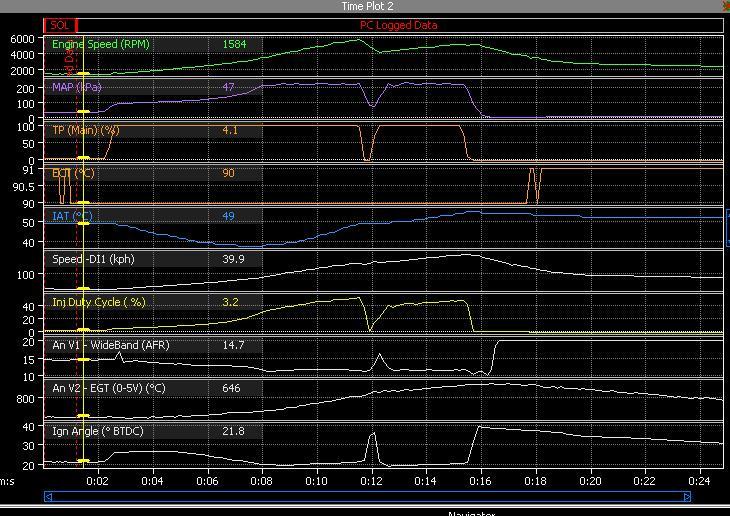The width and height of the screenshot is (730, 516).
Task: Select the Engine Speed (RPM) channel label
Action: [101, 44]
